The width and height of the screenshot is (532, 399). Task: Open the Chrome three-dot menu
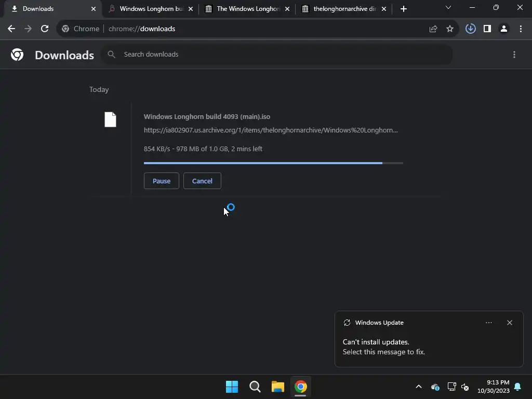point(521,29)
